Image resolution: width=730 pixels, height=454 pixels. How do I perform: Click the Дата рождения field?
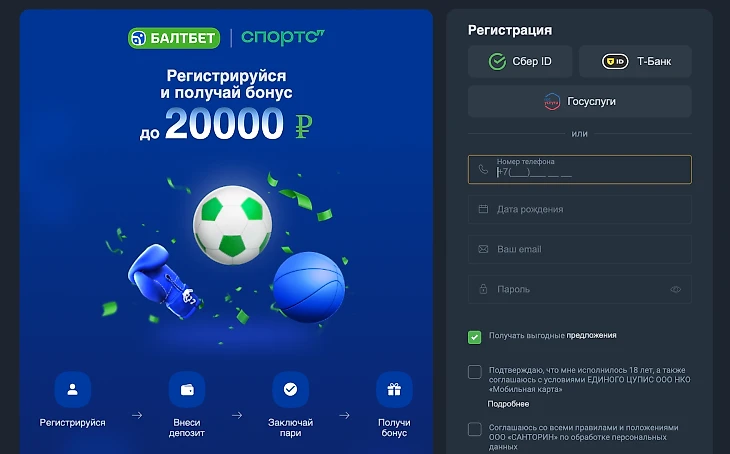(x=580, y=209)
